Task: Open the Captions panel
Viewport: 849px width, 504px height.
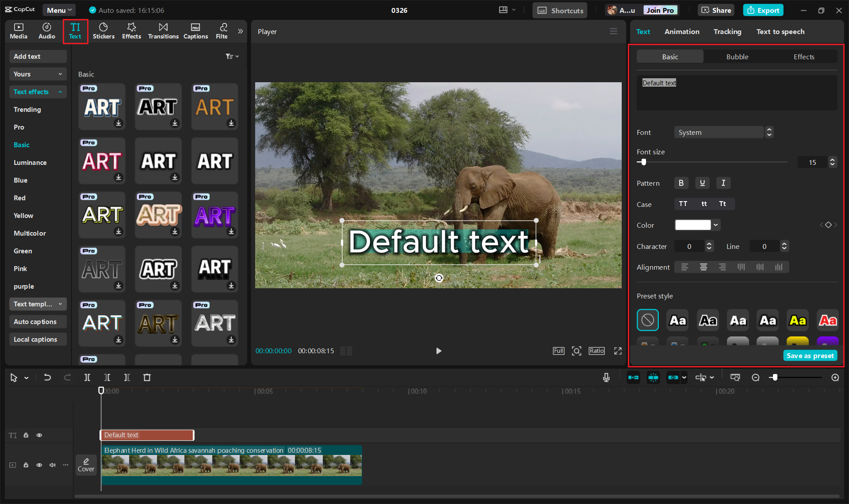Action: pyautogui.click(x=195, y=31)
